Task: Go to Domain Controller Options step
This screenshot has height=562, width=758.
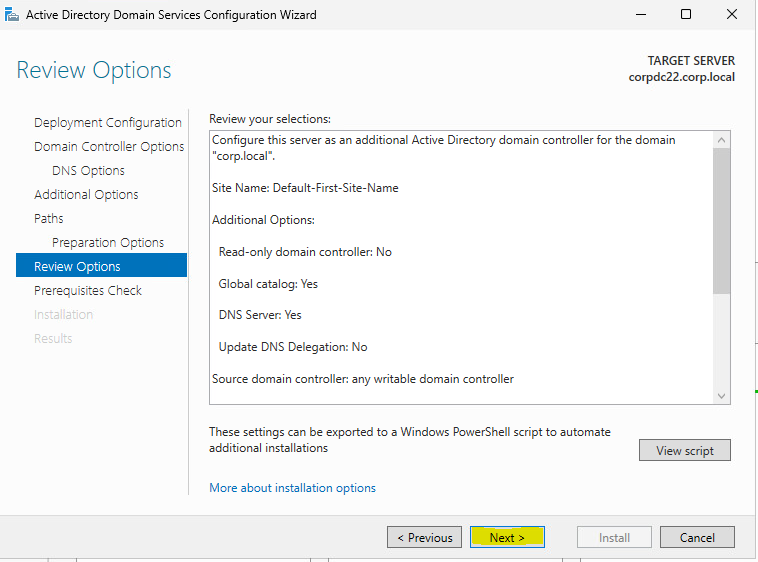Action: pos(109,146)
